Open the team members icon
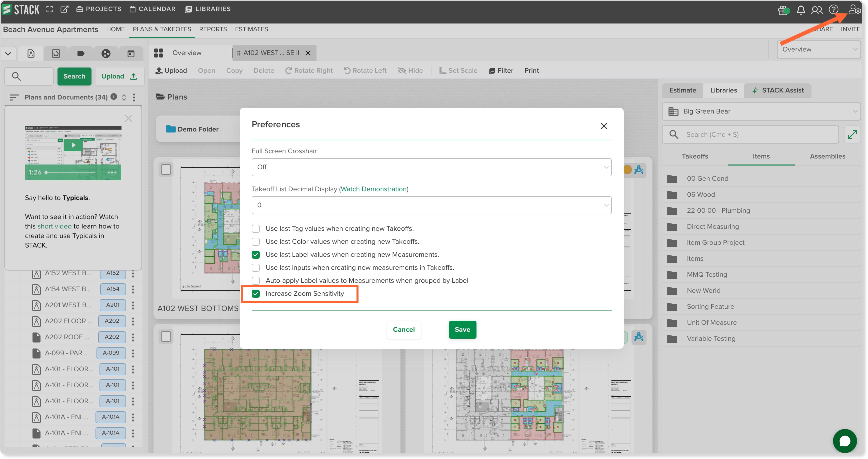The width and height of the screenshot is (868, 459). [817, 10]
